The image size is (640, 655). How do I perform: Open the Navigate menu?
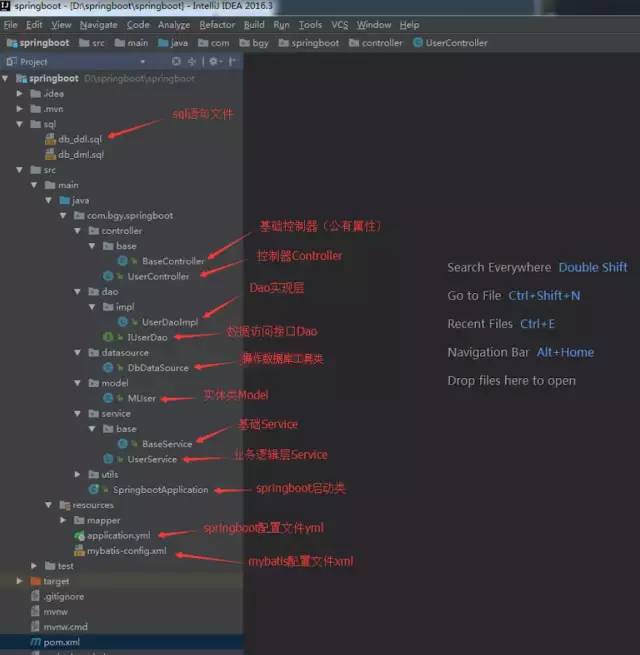coord(99,25)
